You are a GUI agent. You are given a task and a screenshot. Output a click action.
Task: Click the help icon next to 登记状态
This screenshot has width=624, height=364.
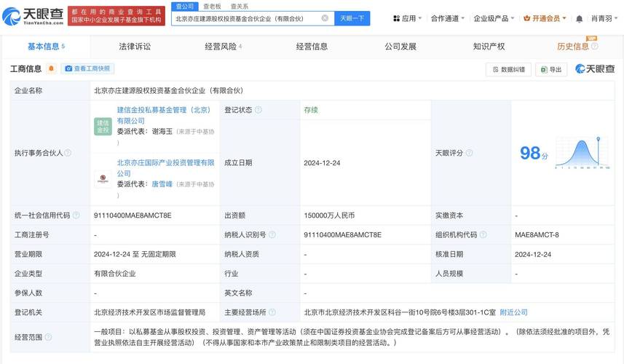(x=258, y=110)
